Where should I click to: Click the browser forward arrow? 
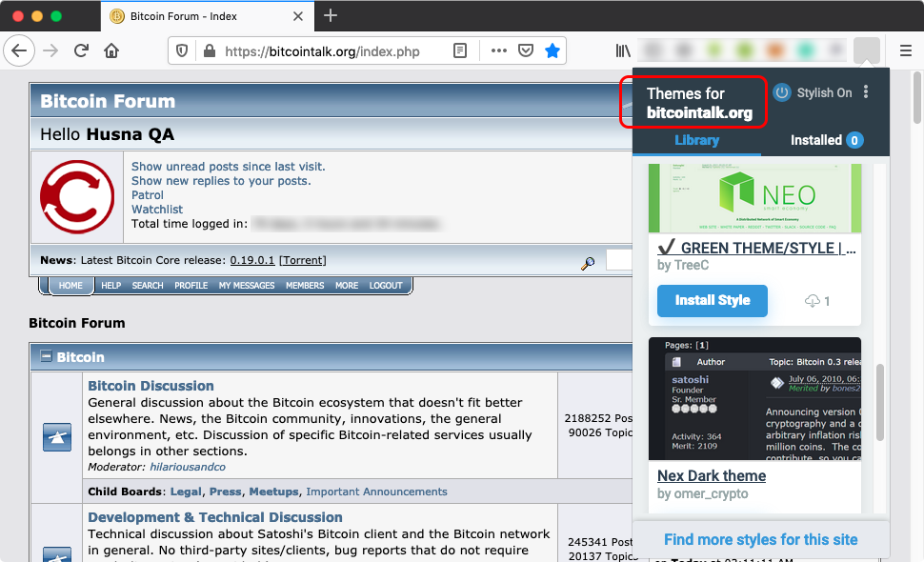[50, 50]
